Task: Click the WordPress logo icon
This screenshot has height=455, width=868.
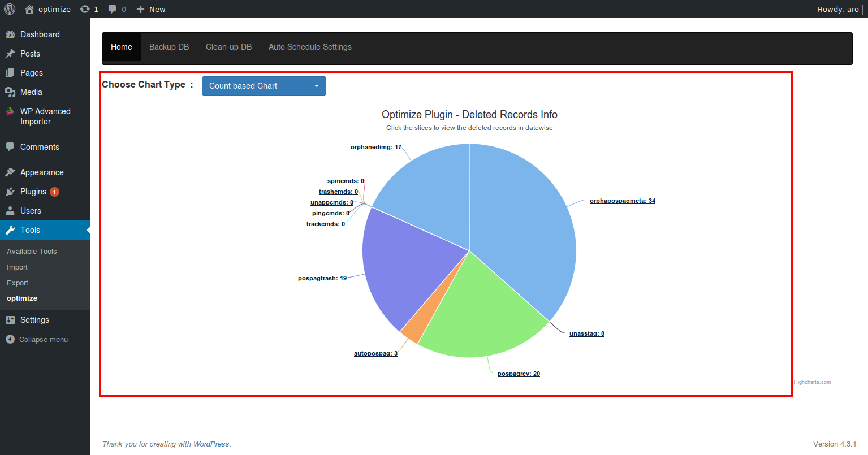Action: [x=10, y=9]
